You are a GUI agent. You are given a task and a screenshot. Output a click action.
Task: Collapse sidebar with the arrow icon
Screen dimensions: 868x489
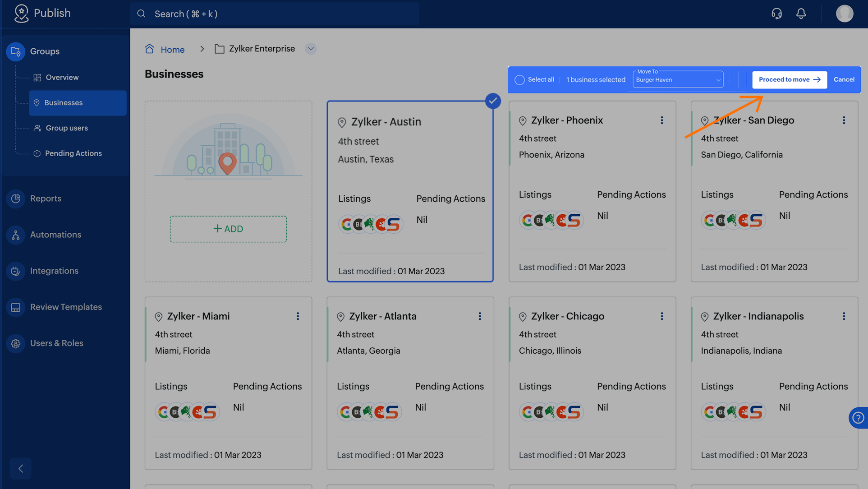21,468
